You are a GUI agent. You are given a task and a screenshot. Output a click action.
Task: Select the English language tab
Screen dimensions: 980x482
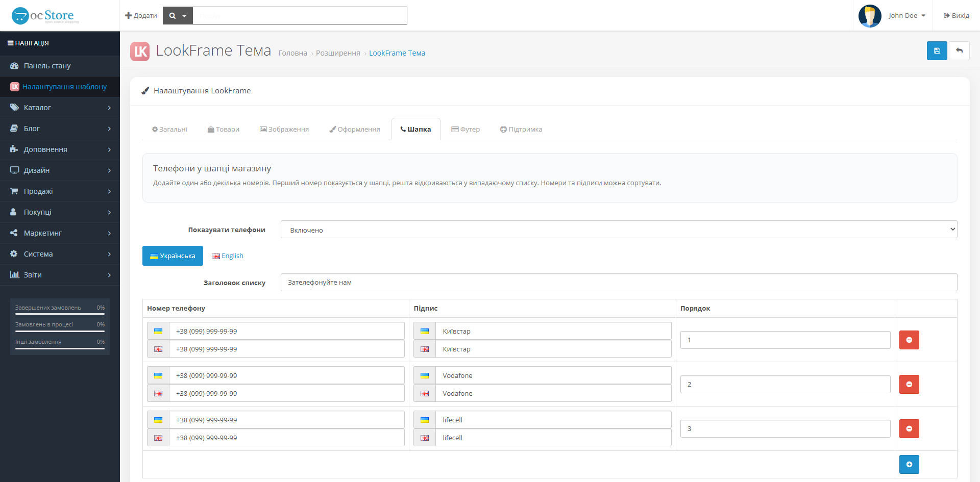(228, 256)
